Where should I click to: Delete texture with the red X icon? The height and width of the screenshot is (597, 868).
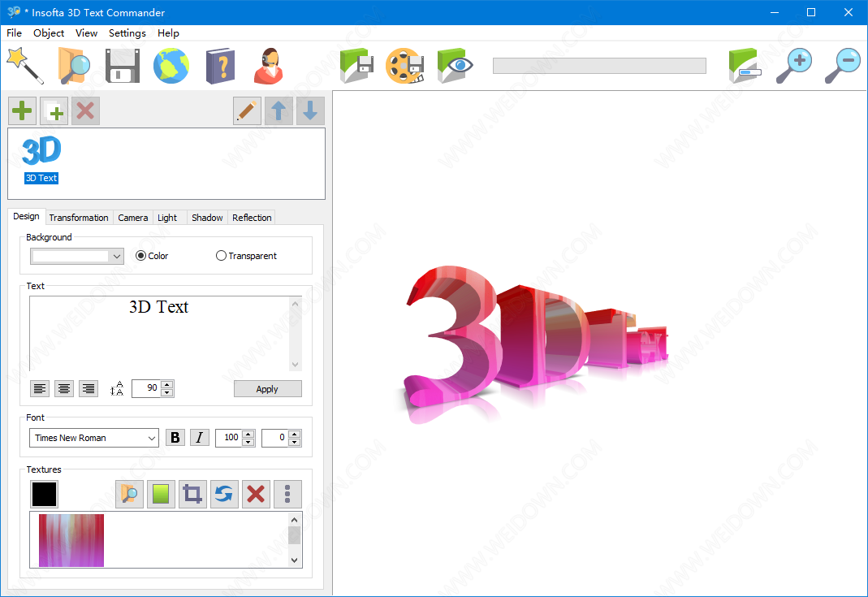[256, 494]
